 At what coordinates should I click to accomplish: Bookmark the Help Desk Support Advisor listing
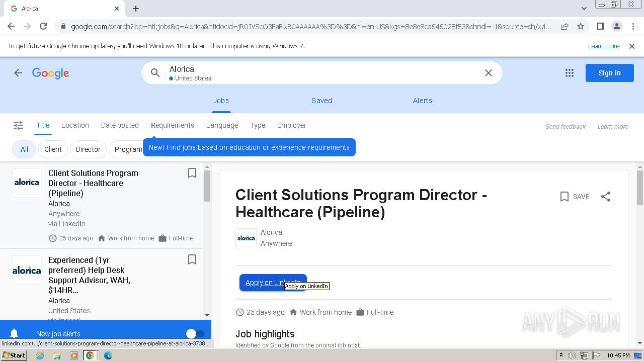tap(192, 259)
